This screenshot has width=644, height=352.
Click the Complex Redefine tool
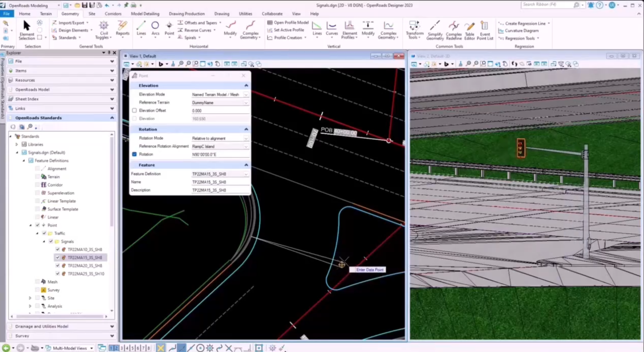pos(453,30)
